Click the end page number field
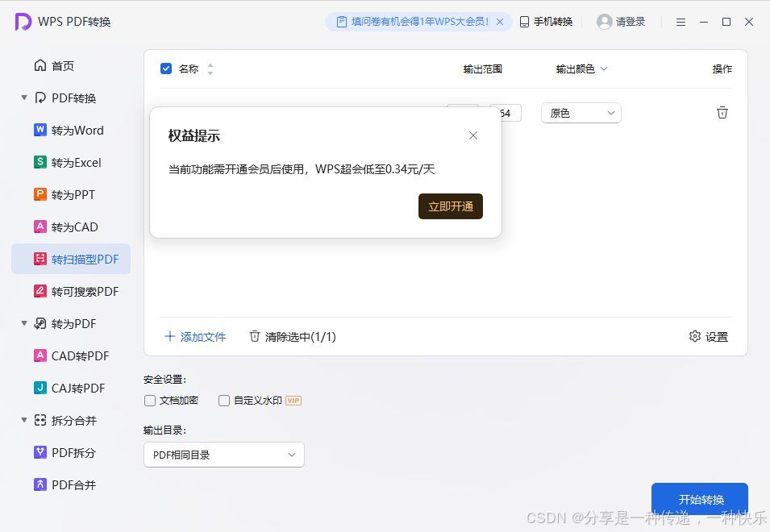Screen dimensions: 770x532 coord(510,113)
